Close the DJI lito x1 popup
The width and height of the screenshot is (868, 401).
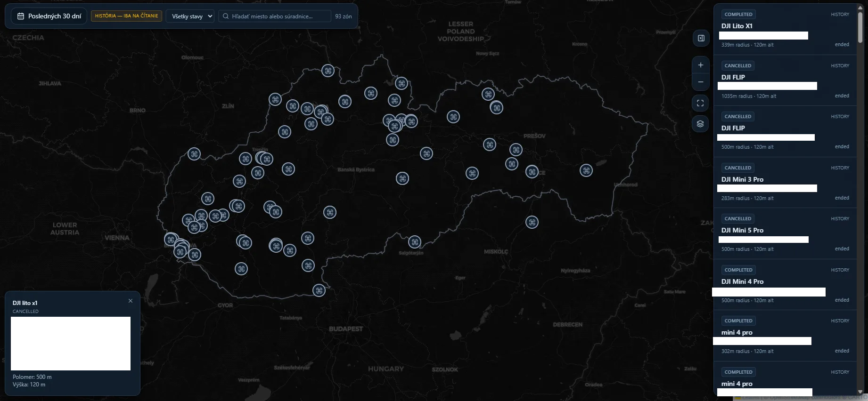click(x=131, y=301)
